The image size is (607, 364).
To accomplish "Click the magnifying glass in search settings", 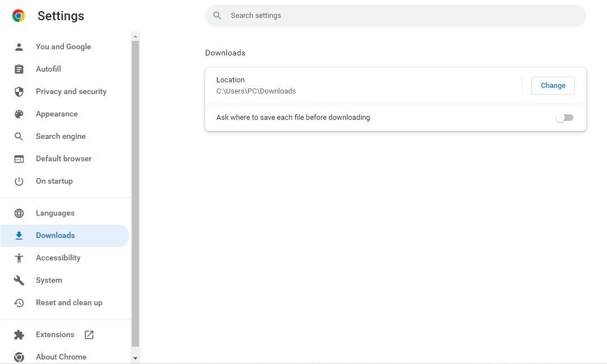I will click(217, 15).
